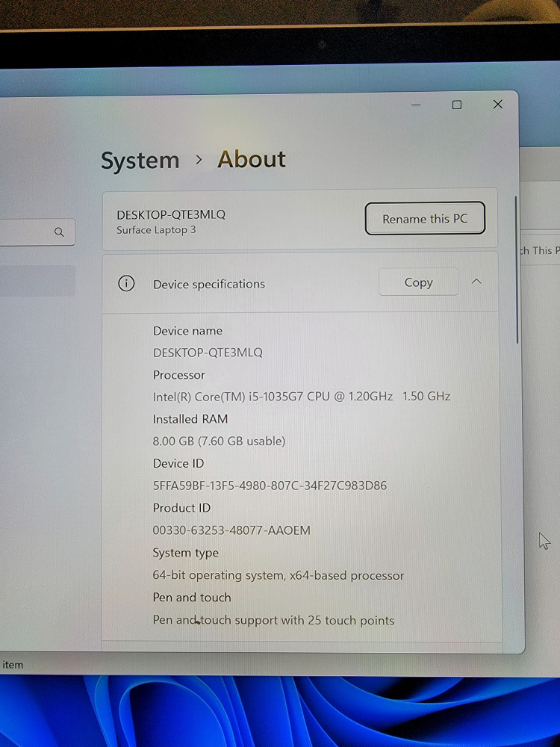Image resolution: width=560 pixels, height=747 pixels.
Task: Click the Device name label
Action: 187,331
